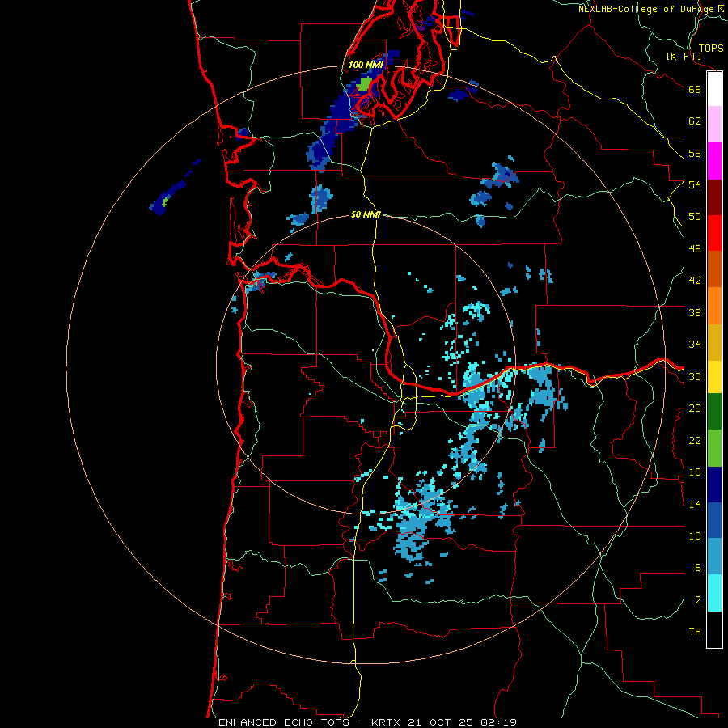
Task: Click the "100 NMI" range ring label
Action: [x=366, y=65]
